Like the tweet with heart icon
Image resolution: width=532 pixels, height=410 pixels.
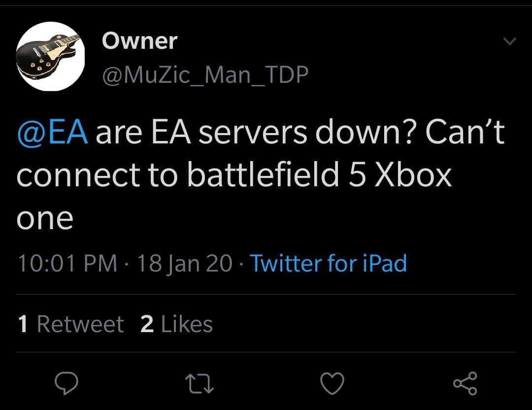coord(332,382)
